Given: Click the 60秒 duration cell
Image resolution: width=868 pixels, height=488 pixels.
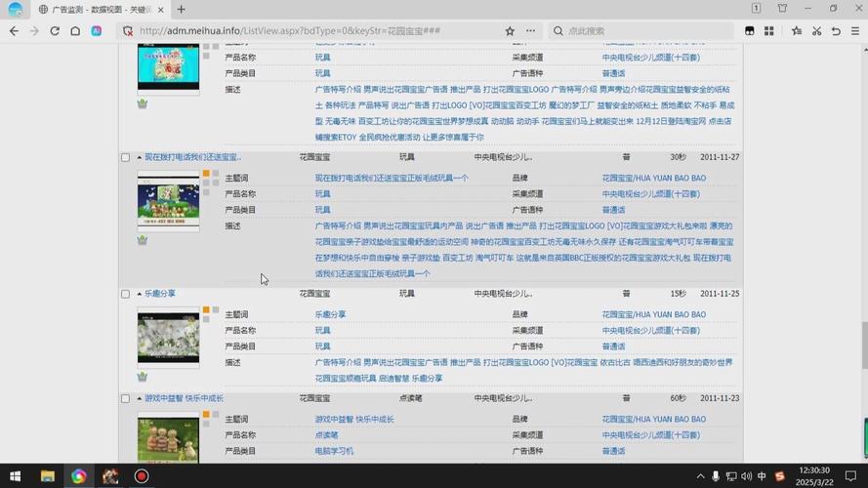Looking at the screenshot, I should [x=678, y=398].
